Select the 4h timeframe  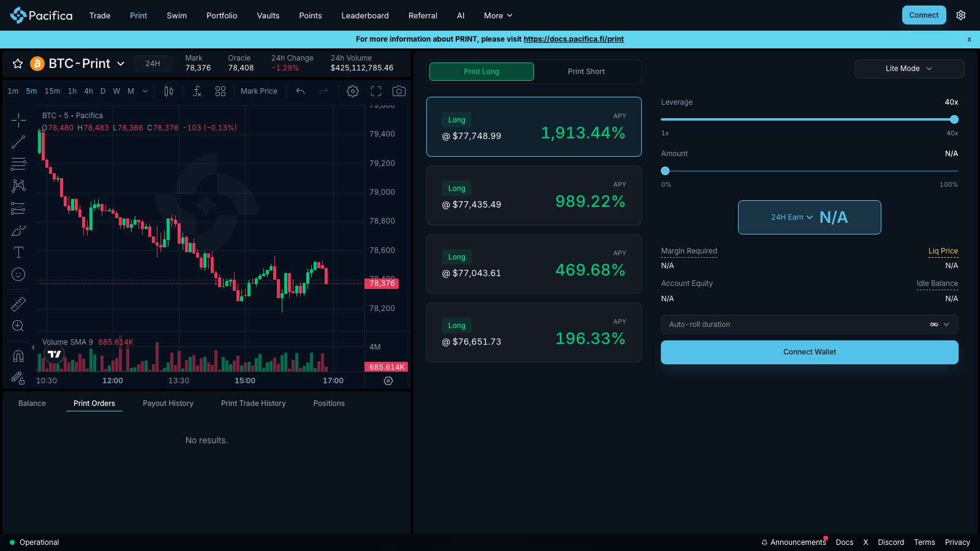coord(89,91)
